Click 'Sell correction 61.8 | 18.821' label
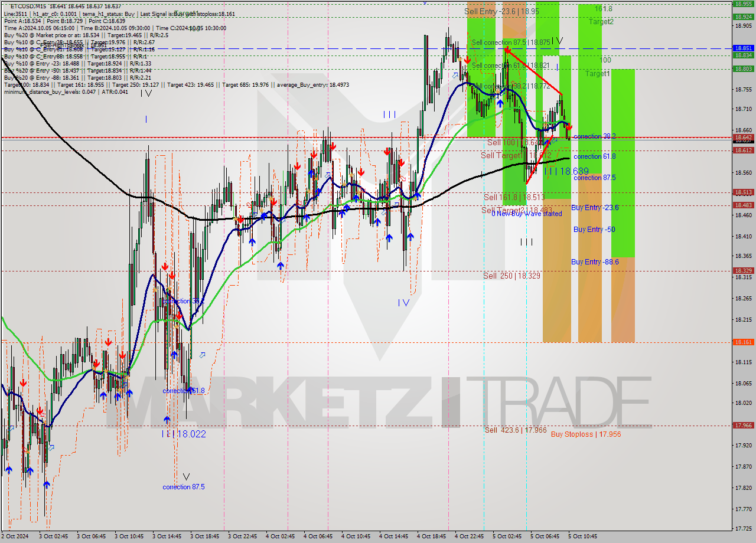Viewport: 756px width, 543px height. [x=511, y=66]
